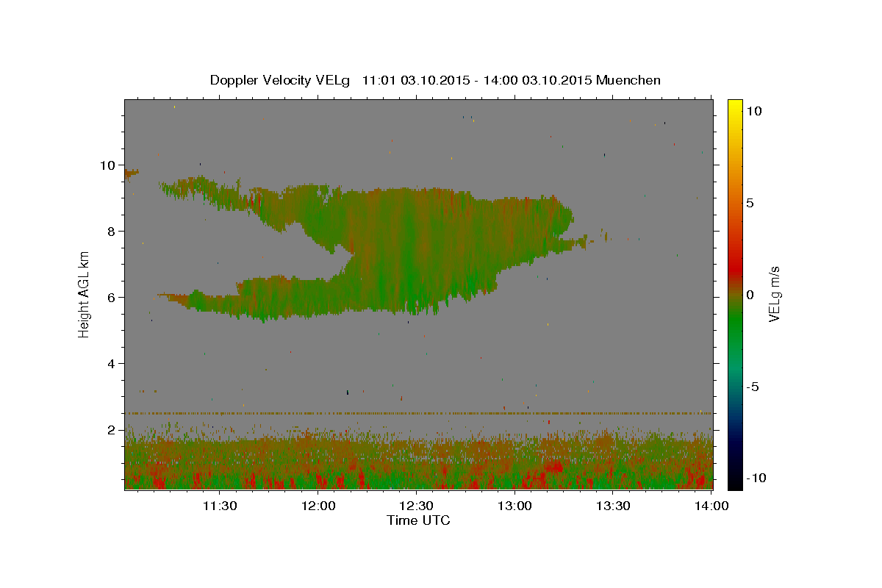Image resolution: width=882 pixels, height=588 pixels.
Task: Click the 'Height AGL km' axis title
Action: pyautogui.click(x=84, y=294)
